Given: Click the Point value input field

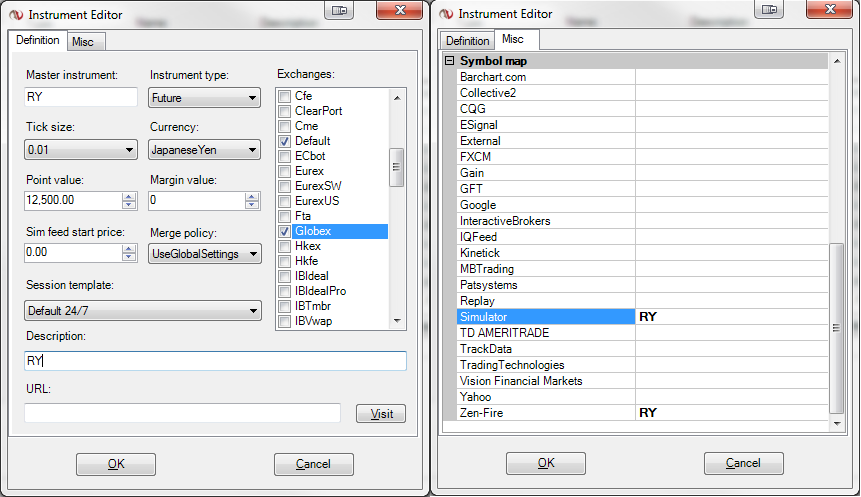Looking at the screenshot, I should point(73,200).
